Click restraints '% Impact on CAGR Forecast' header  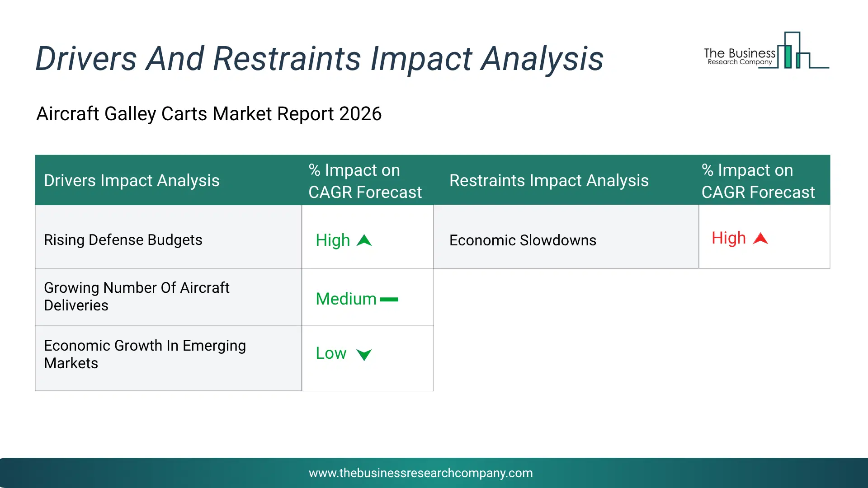[764, 180]
